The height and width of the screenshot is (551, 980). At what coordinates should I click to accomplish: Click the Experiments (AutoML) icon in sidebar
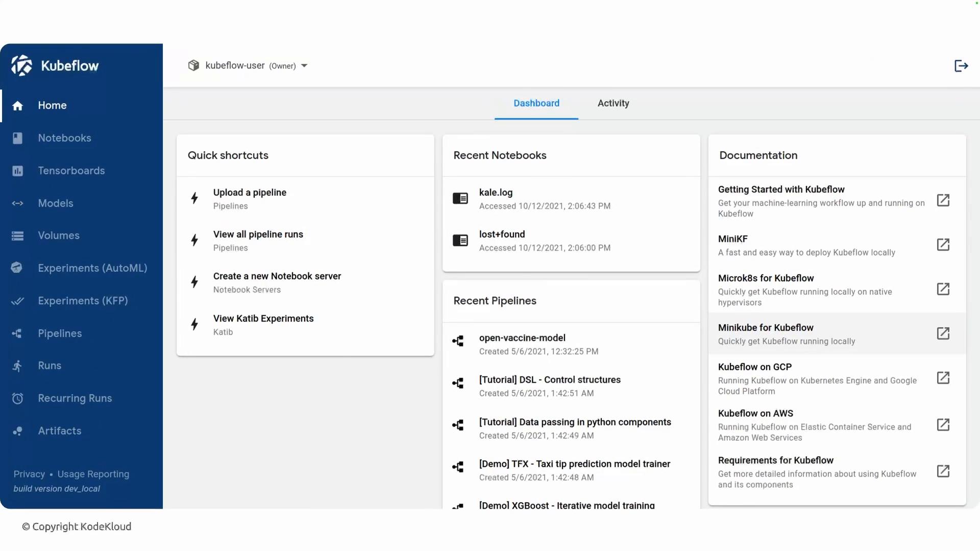coord(17,268)
